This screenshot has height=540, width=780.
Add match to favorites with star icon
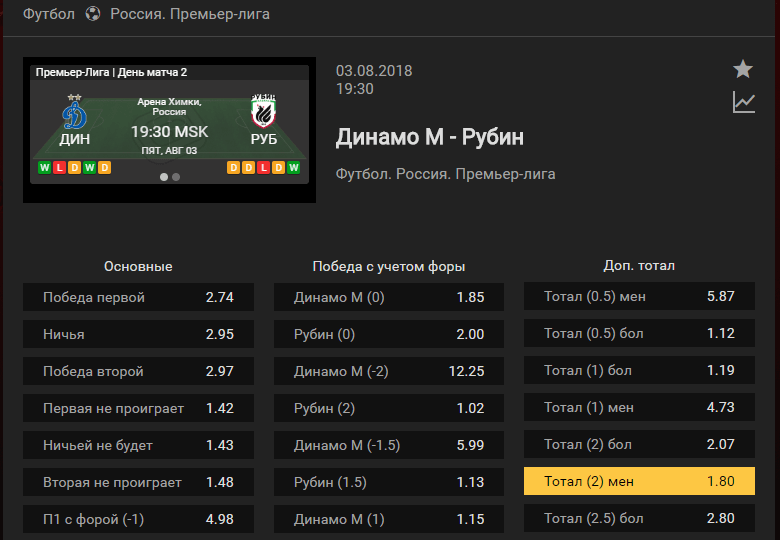pyautogui.click(x=743, y=69)
